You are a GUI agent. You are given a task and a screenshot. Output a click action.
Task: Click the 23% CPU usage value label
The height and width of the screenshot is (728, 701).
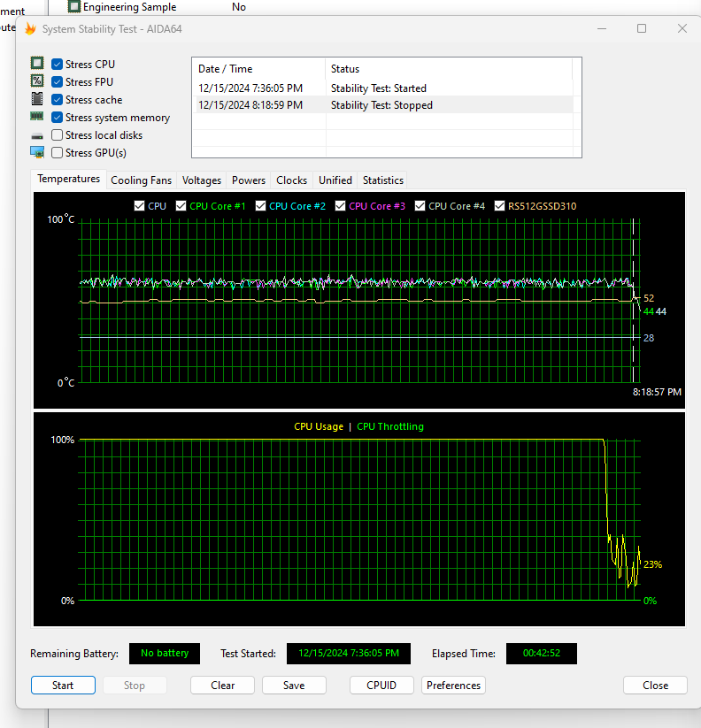pos(652,564)
